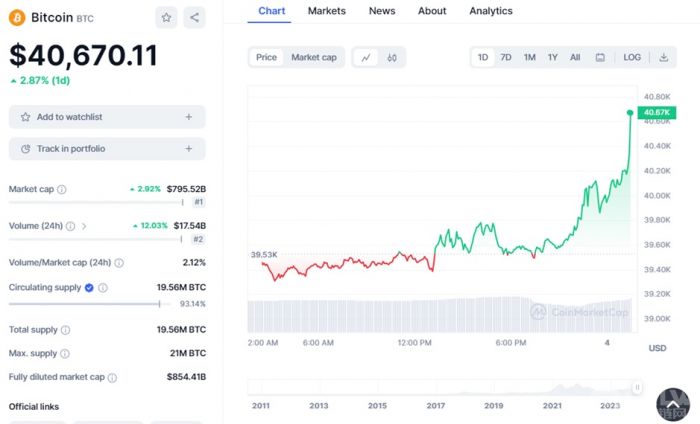Click the $795.52B market cap value
This screenshot has width=700, height=424.
coord(186,189)
